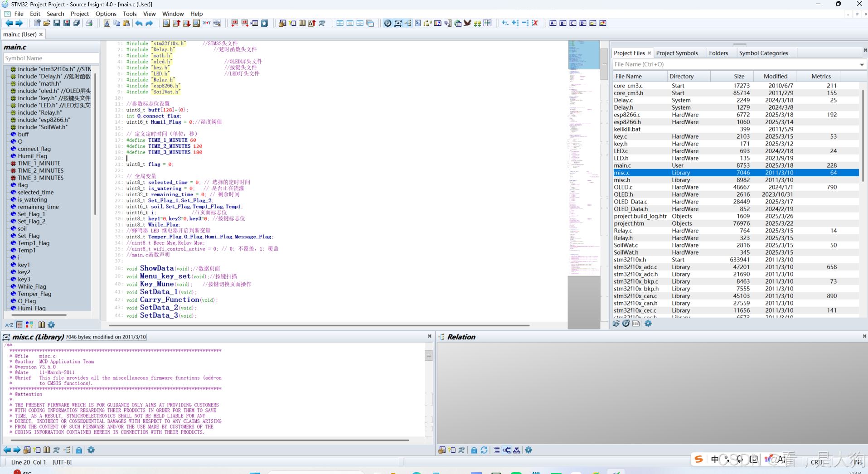Screen dimensions: 868x474
Task: Save the file with the floppy disk icon
Action: click(57, 23)
